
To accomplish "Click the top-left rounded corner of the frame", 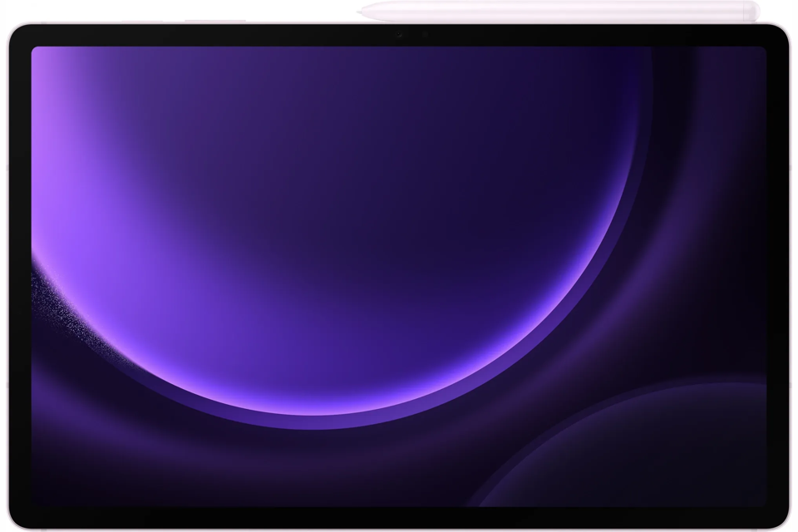I will 17,32.
